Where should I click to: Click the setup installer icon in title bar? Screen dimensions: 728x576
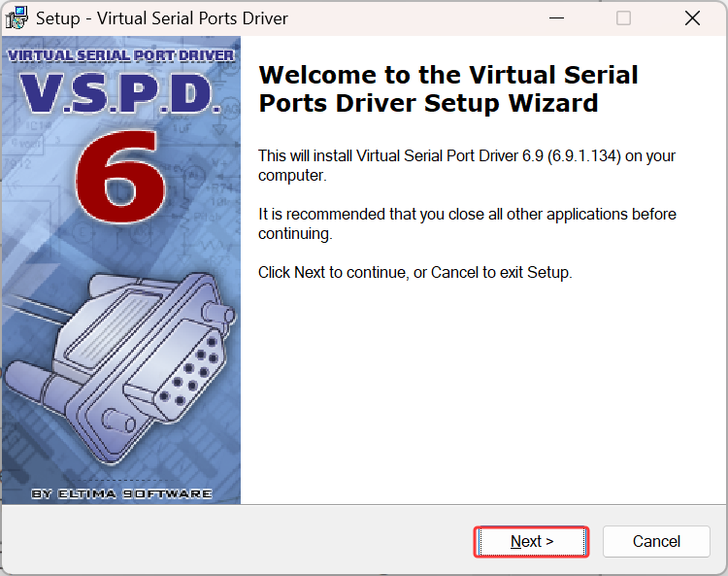(17, 18)
